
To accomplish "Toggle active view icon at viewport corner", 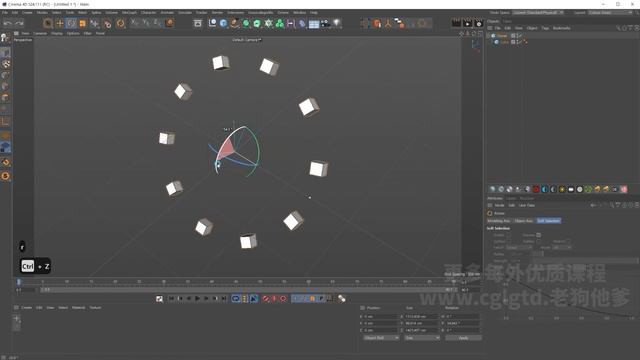I will pos(480,33).
